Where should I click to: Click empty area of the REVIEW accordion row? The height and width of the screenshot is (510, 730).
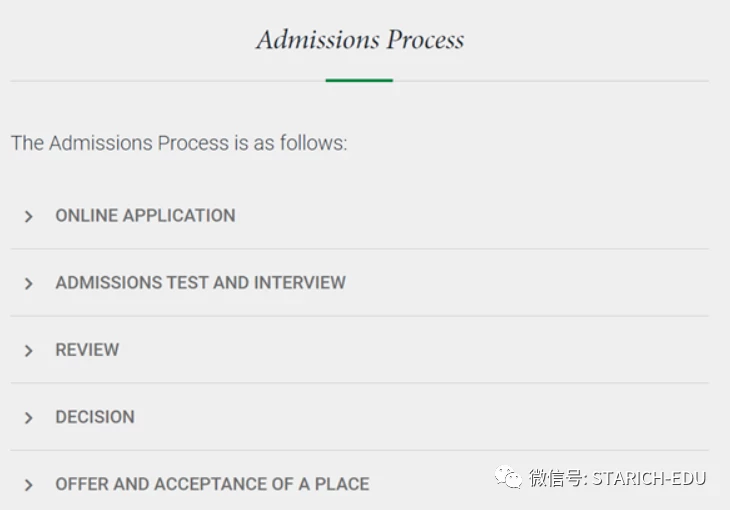point(419,350)
